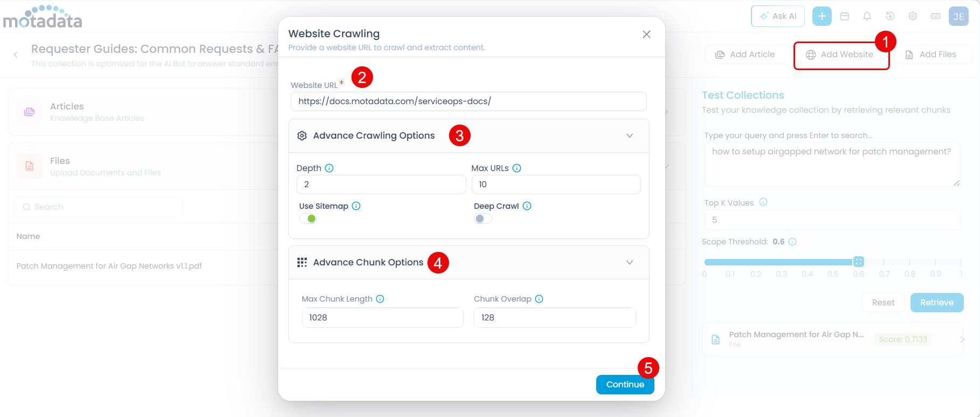This screenshot has height=417, width=980.
Task: Click the Articles knowledge base icon
Action: click(30, 112)
